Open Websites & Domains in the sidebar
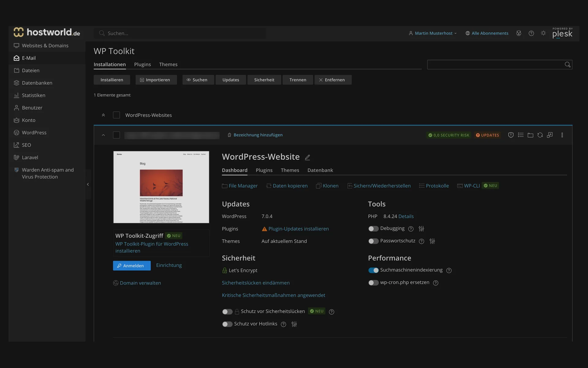The height and width of the screenshot is (368, 588). coord(47,45)
